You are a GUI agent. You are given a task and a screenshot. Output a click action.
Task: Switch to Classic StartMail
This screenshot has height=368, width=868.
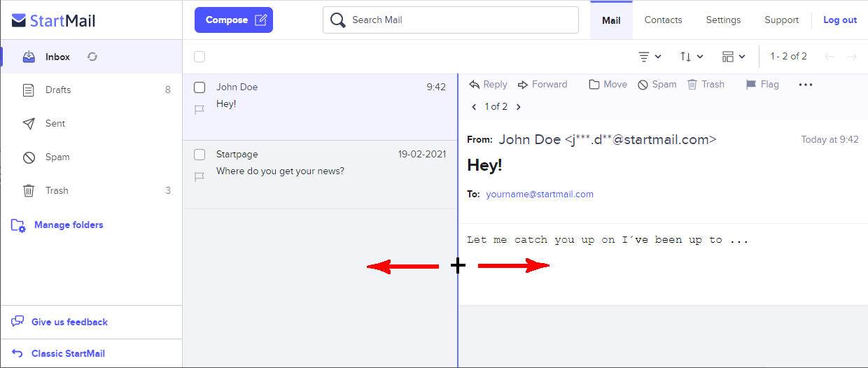(68, 353)
